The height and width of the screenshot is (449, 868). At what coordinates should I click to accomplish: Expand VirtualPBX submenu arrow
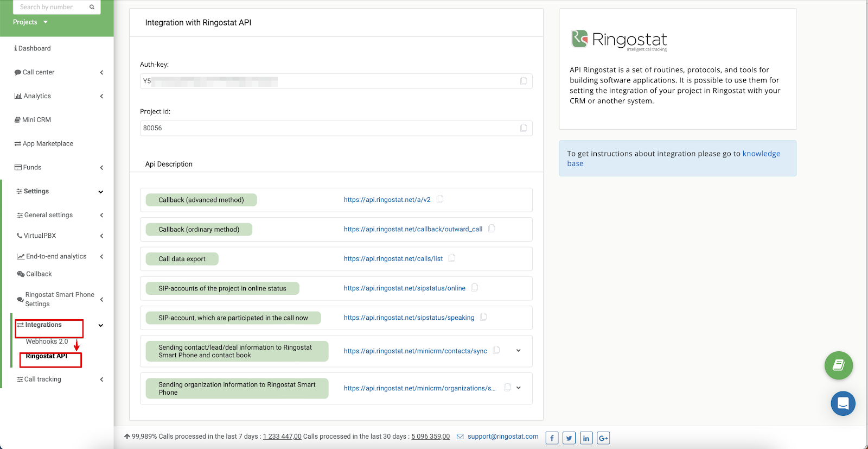tap(101, 236)
